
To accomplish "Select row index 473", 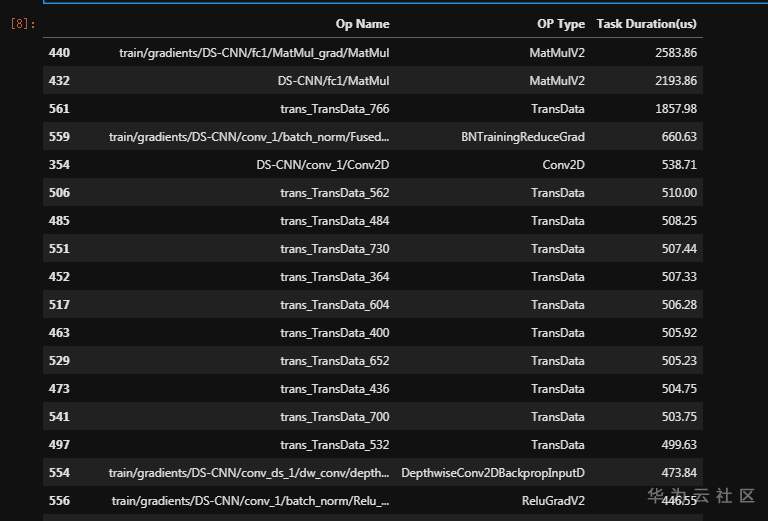I will point(59,389).
